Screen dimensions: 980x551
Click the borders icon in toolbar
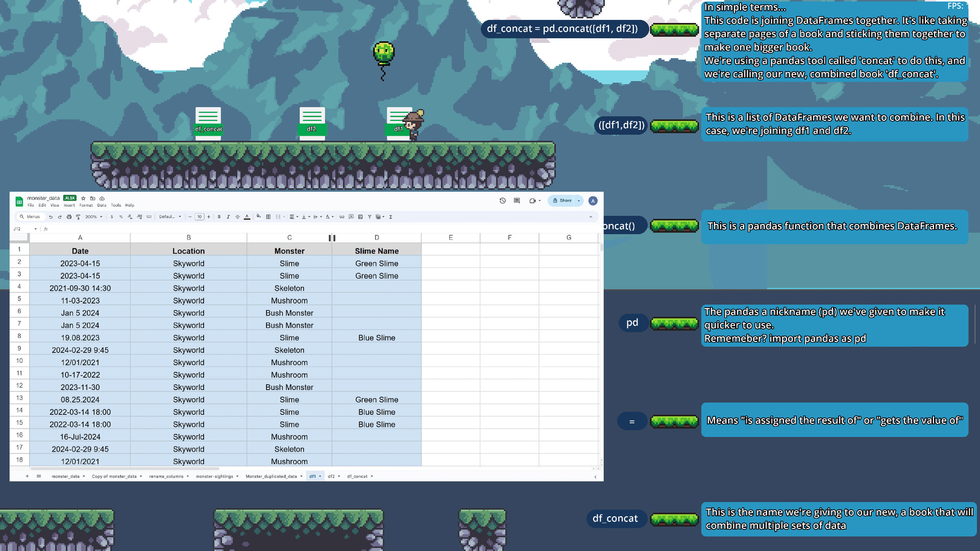coord(268,217)
